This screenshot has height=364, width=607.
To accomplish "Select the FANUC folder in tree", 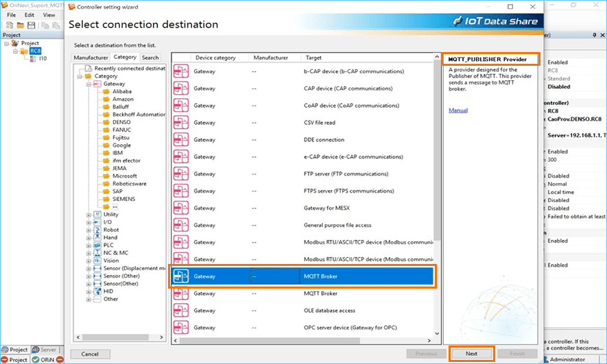I will [121, 130].
